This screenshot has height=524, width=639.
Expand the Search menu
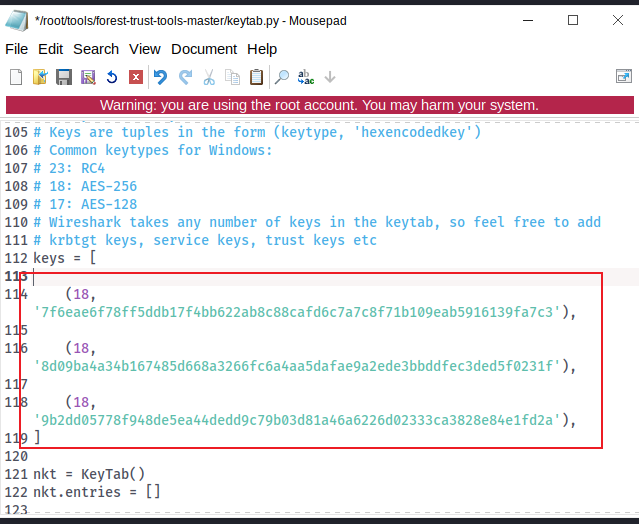click(96, 49)
